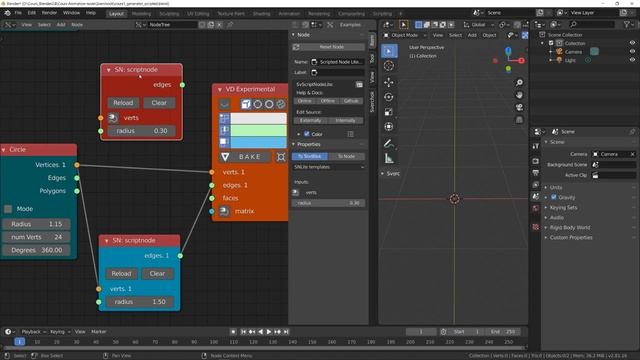Open the timeline Playback menu
640x360 pixels.
33,332
